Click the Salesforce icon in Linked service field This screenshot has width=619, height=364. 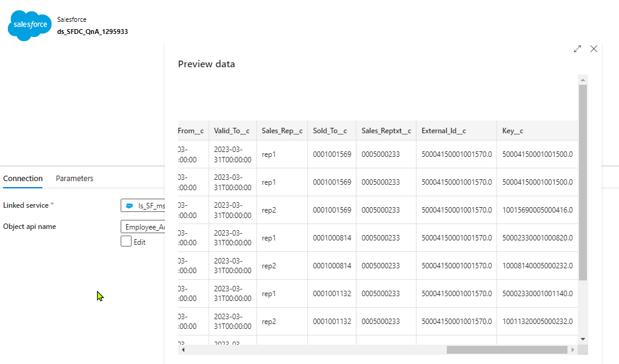point(130,206)
